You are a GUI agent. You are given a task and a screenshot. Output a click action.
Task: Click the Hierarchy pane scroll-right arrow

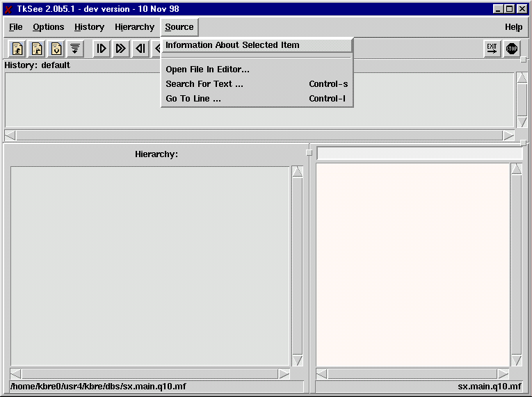[284, 374]
